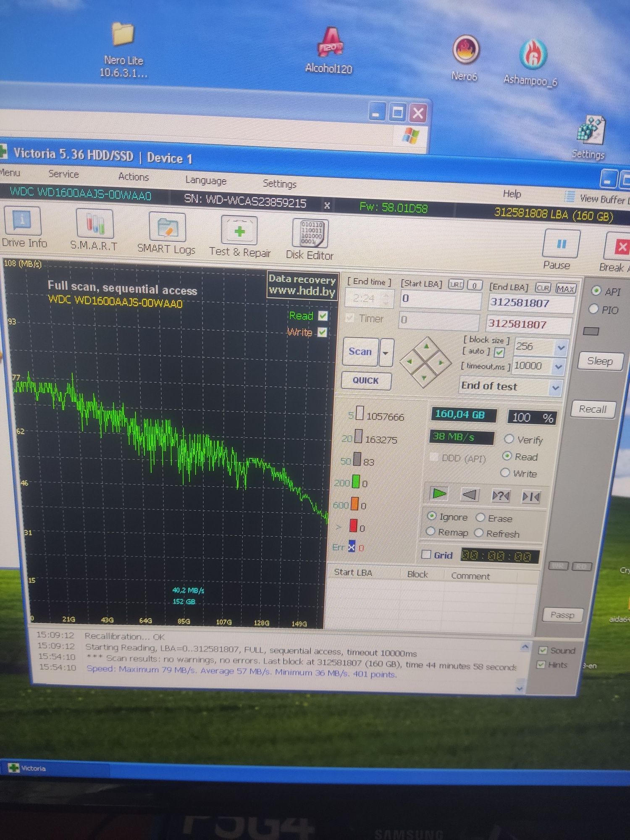
Task: Select the Nero6 desktop icon
Action: pos(465,58)
